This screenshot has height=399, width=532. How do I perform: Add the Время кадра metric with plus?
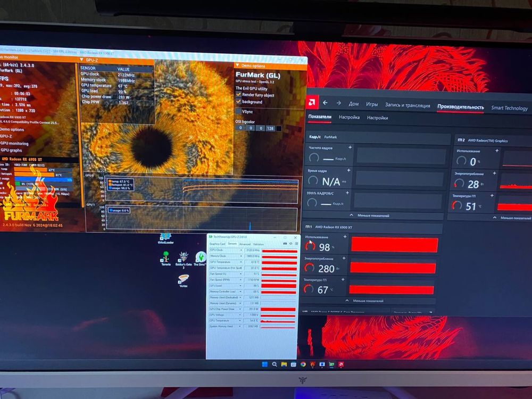[x=348, y=170]
